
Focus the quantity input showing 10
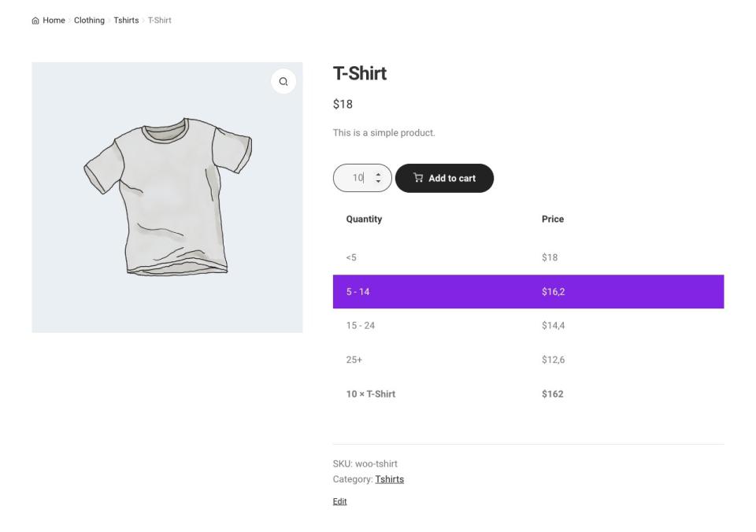(356, 178)
